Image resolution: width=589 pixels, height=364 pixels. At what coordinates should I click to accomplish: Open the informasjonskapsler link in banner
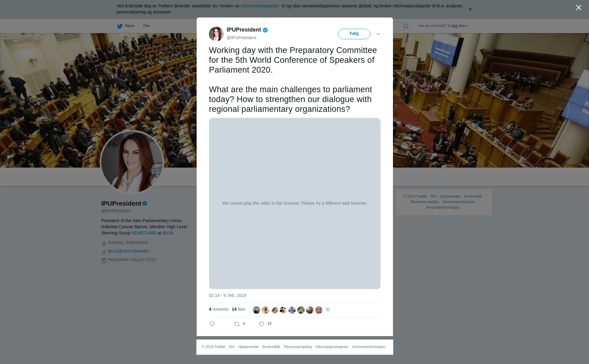coord(260,6)
